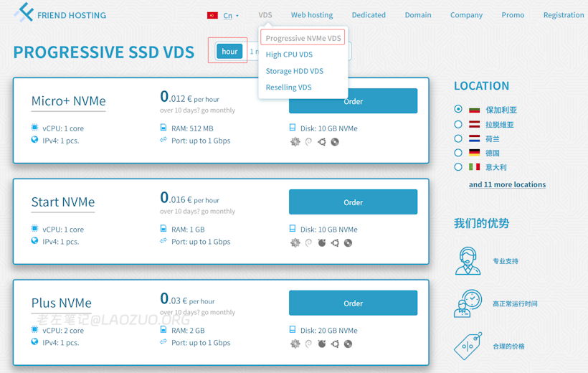
Task: Click the 专业支持 advantage text
Action: point(505,261)
